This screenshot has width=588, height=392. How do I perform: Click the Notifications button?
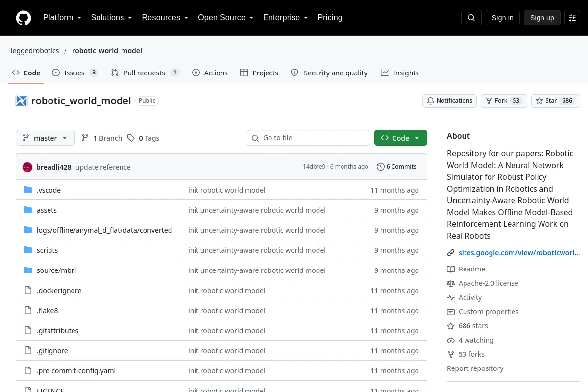point(450,101)
